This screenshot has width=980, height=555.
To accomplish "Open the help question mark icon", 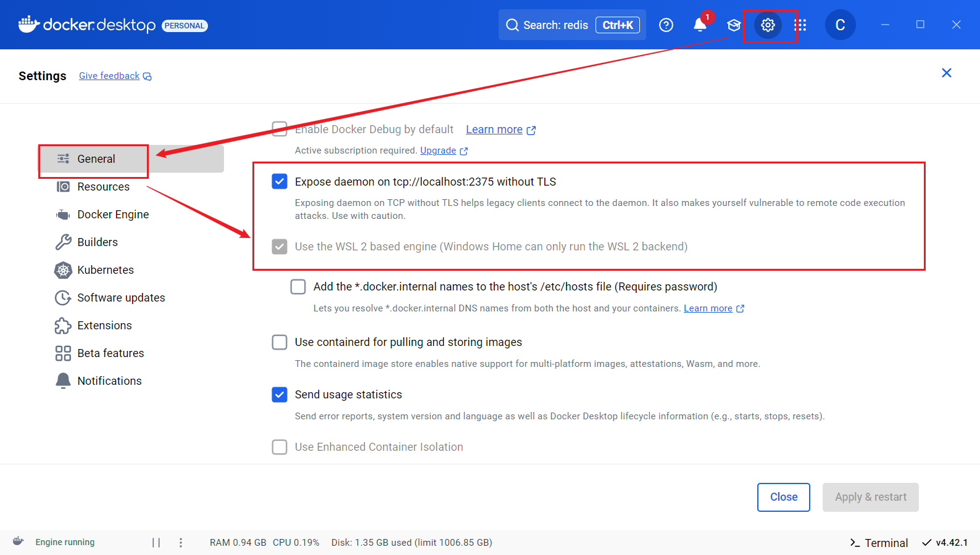I will click(x=666, y=25).
